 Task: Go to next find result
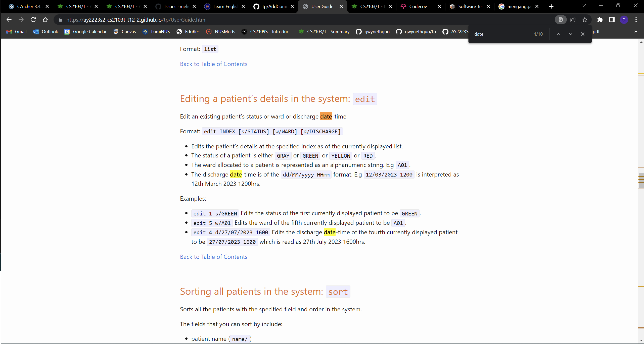pos(571,34)
